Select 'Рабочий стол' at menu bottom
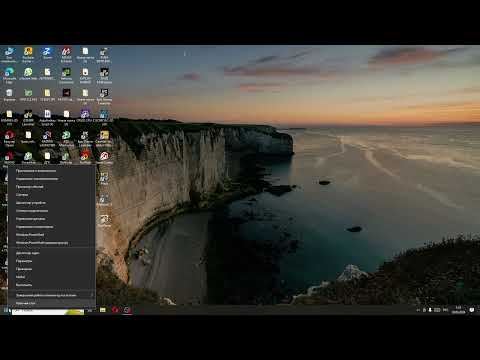The image size is (480, 360). pos(52,303)
